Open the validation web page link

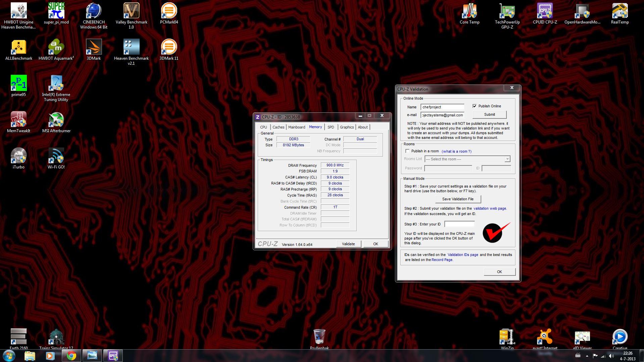coord(490,208)
